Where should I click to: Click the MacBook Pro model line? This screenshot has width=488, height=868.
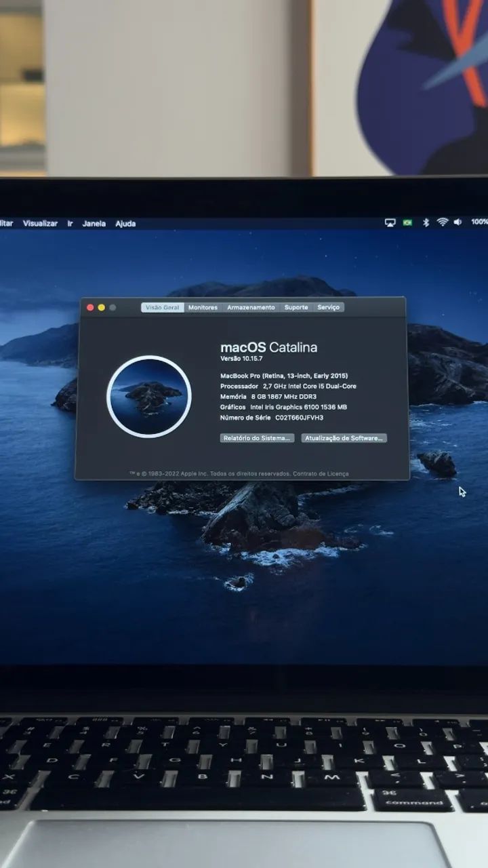pos(284,376)
